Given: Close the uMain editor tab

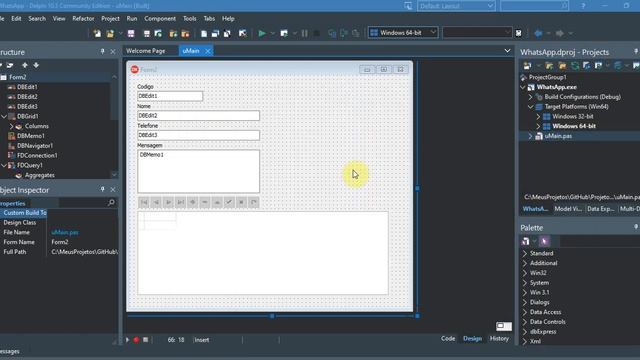Looking at the screenshot, I should coord(208,51).
